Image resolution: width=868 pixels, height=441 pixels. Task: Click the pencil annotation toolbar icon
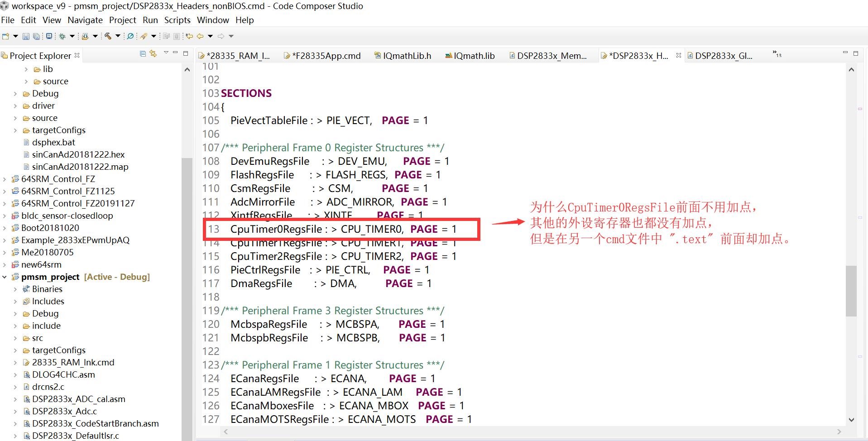pyautogui.click(x=144, y=36)
